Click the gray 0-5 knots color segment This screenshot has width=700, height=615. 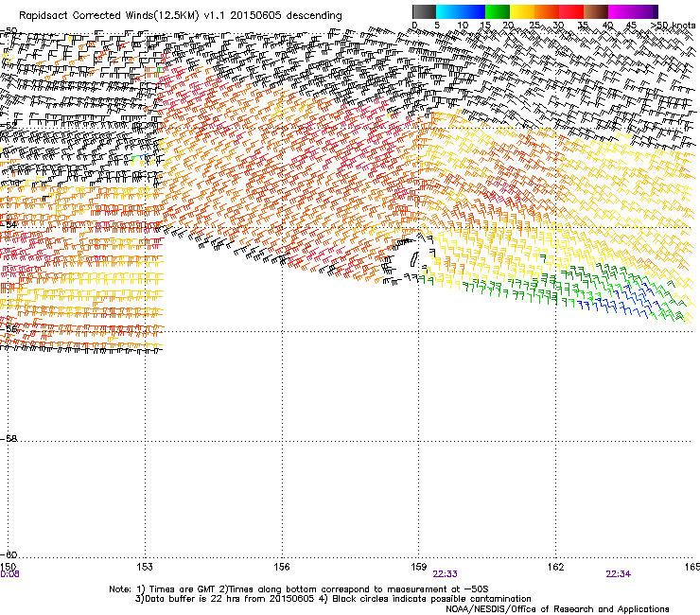coord(424,11)
